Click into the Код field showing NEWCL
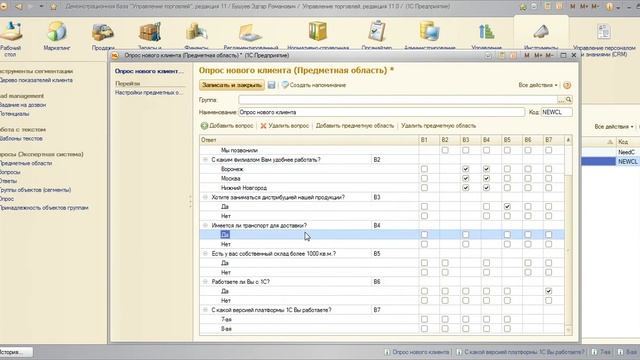Viewport: 640px width, 360px height. (556, 112)
